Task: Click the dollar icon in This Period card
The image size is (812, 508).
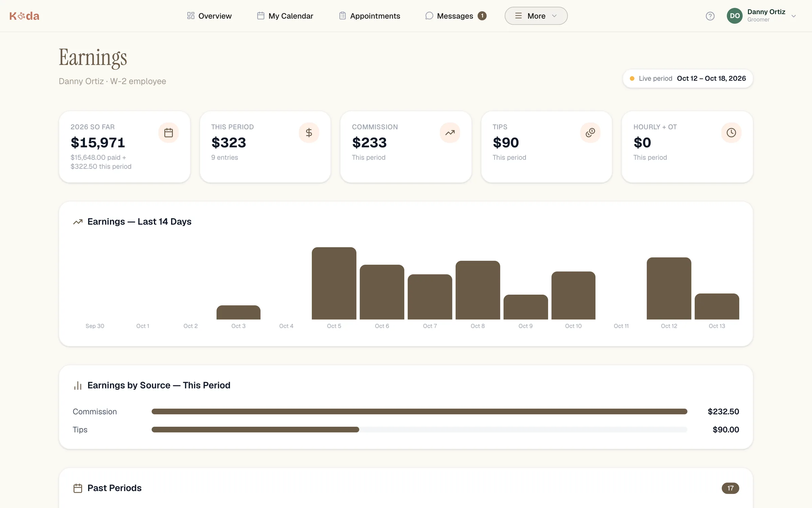Action: [309, 133]
